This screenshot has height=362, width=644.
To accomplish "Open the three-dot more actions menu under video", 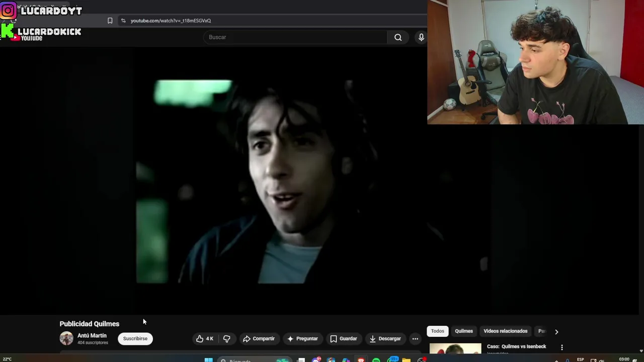I will [415, 339].
